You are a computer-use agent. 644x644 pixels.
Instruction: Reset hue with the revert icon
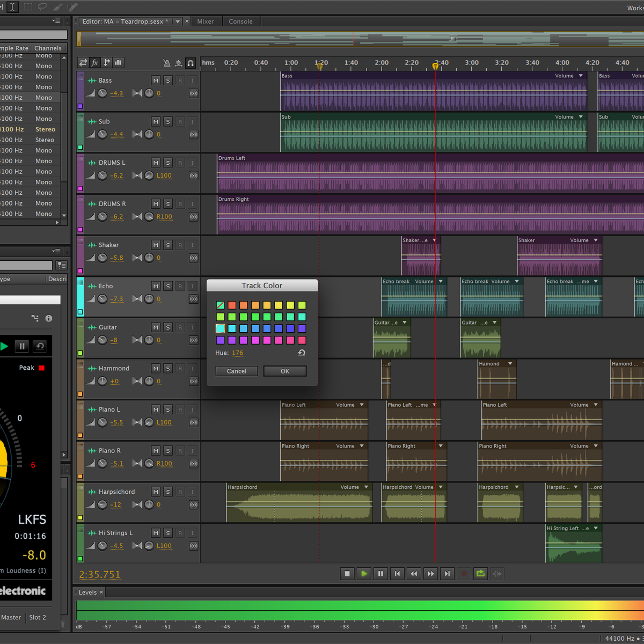point(302,353)
